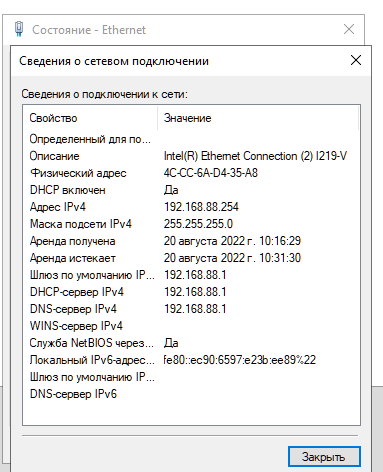
Task: Select the Описание row
Action: (x=191, y=156)
